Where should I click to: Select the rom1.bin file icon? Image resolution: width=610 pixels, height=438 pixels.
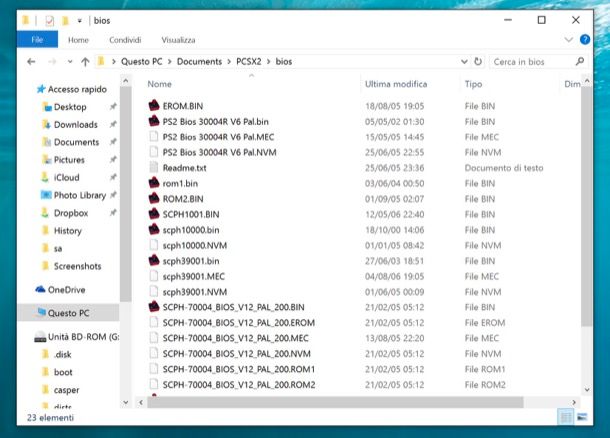point(154,183)
